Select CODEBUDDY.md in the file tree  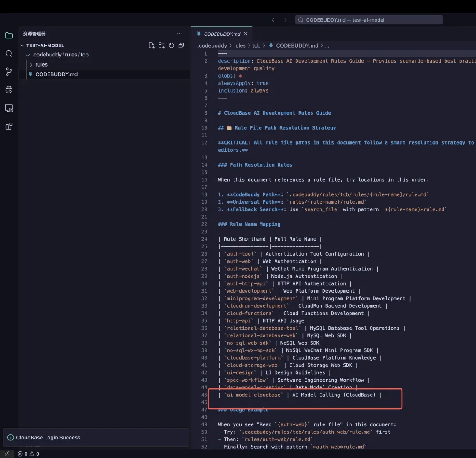[104, 74]
